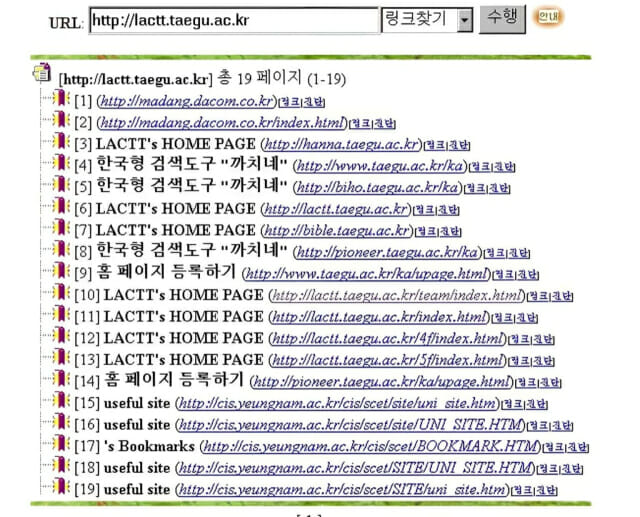Click into the URL input field
Viewport: 640px width, 517px height.
232,20
